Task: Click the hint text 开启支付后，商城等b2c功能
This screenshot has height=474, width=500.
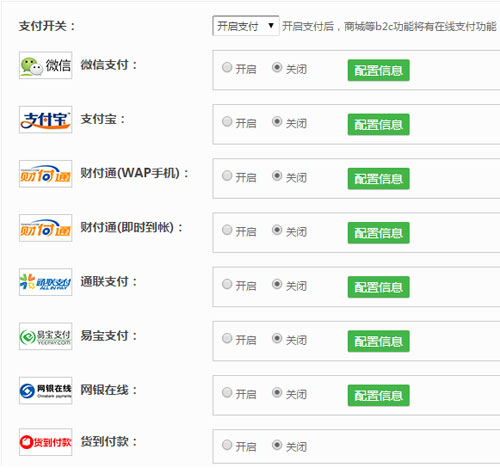Action: click(389, 26)
